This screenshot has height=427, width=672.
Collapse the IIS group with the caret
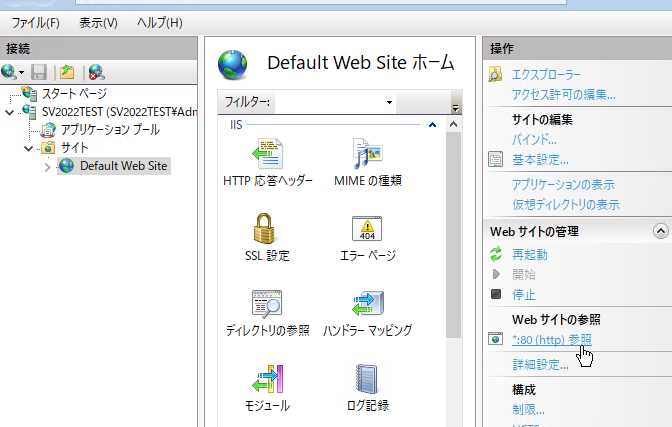(432, 125)
